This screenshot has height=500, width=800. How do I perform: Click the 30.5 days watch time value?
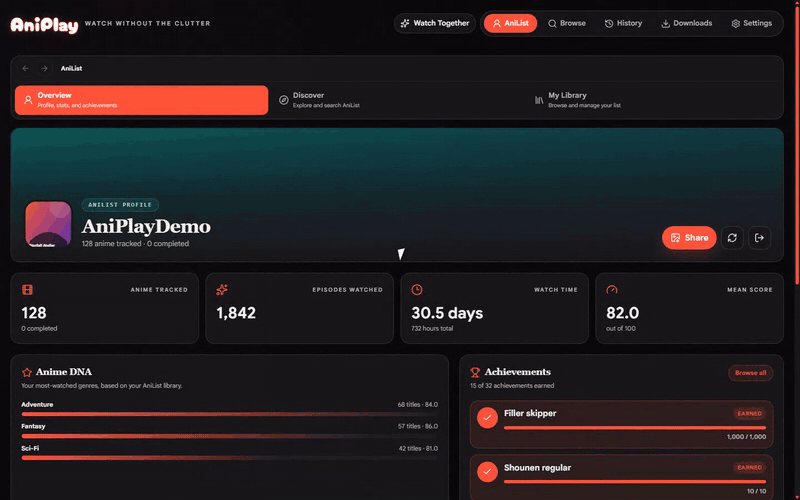tap(447, 313)
